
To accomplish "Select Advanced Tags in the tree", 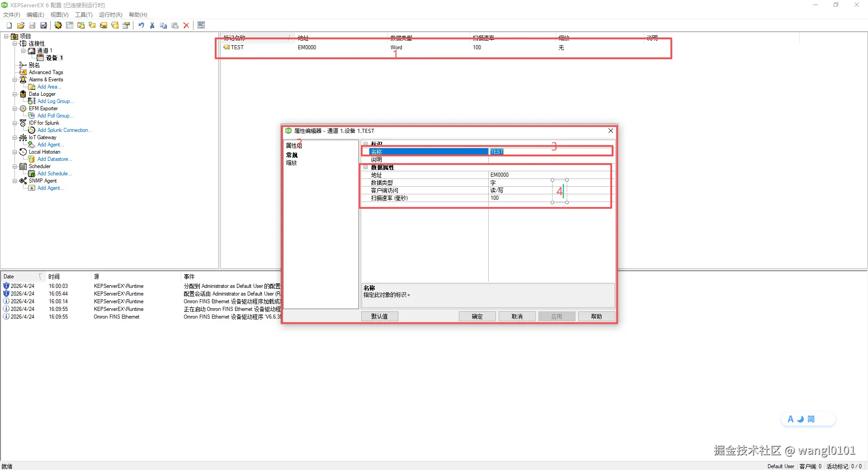I will (46, 72).
